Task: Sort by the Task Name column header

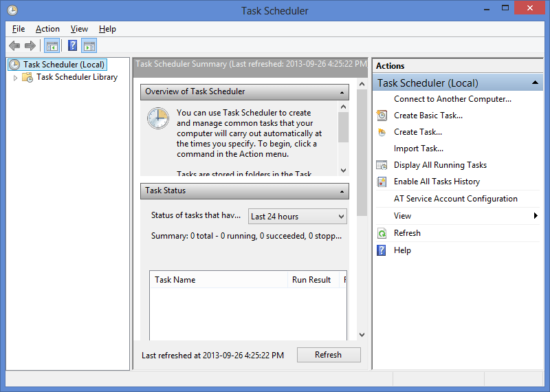Action: (x=219, y=280)
